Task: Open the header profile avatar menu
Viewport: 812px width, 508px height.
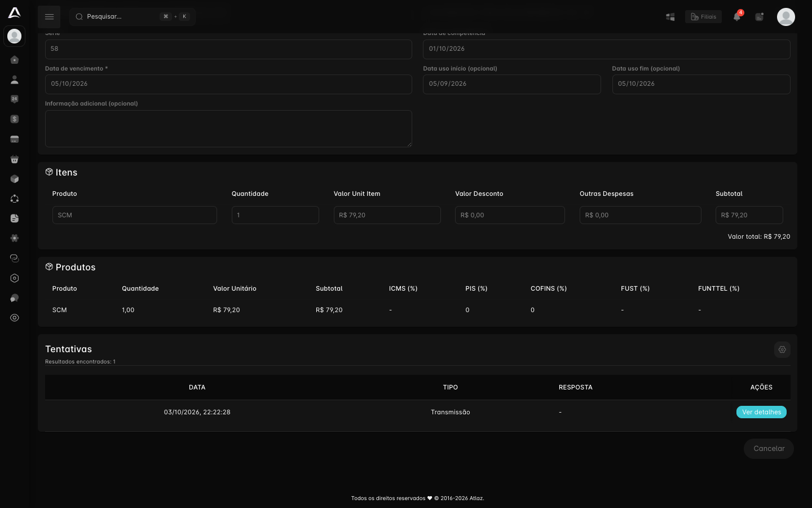Action: tap(786, 17)
